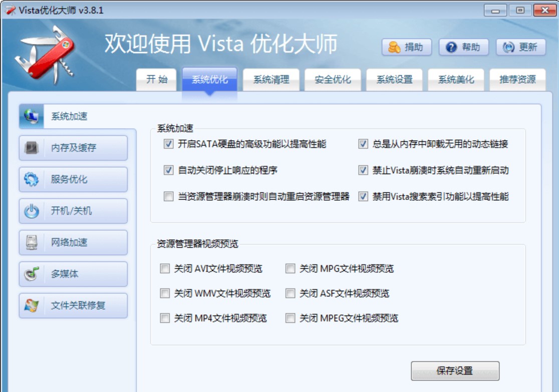Click the memory chip icon for 内存及缓存
The image size is (559, 392).
[x=32, y=148]
